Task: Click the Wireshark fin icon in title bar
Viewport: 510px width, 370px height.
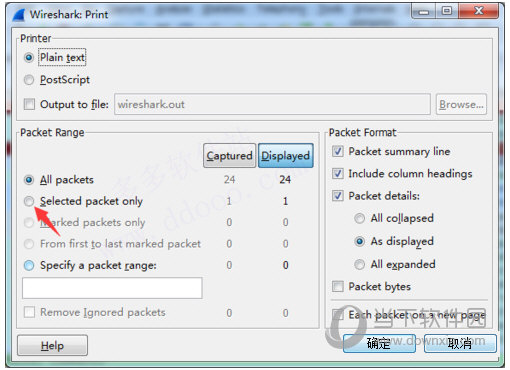Action: tap(19, 15)
